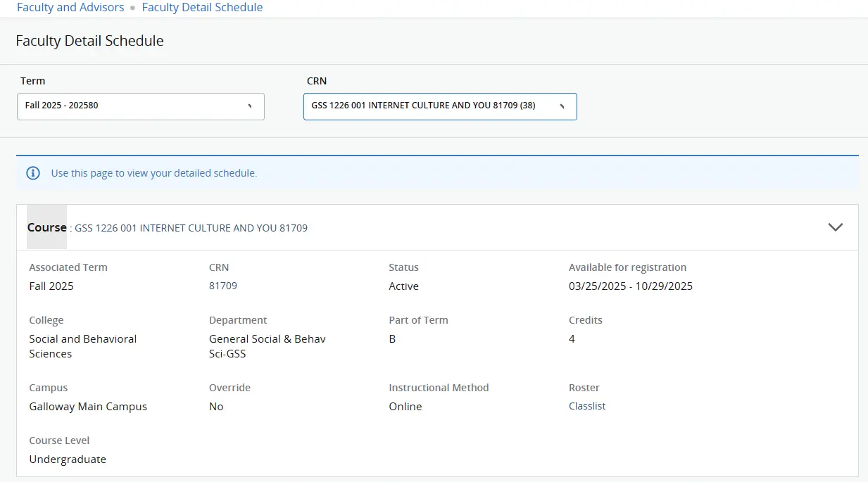Click the Faculty Detail Schedule breadcrumb
This screenshot has height=482, width=868.
[x=202, y=7]
